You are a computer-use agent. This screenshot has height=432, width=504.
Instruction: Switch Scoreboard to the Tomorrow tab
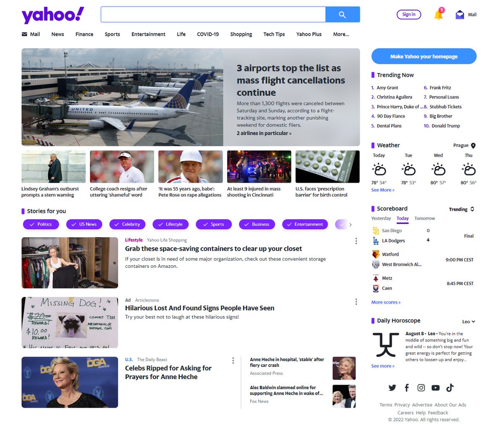coord(424,218)
